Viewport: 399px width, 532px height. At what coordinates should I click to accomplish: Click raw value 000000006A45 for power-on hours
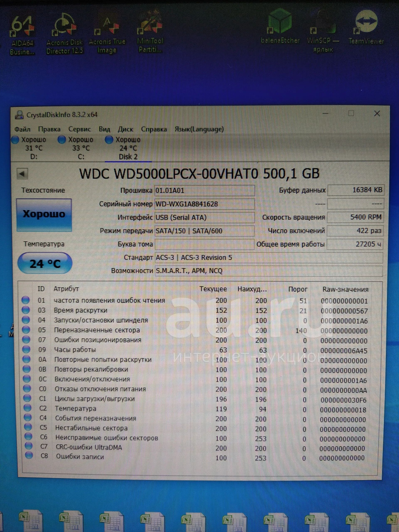tap(344, 351)
